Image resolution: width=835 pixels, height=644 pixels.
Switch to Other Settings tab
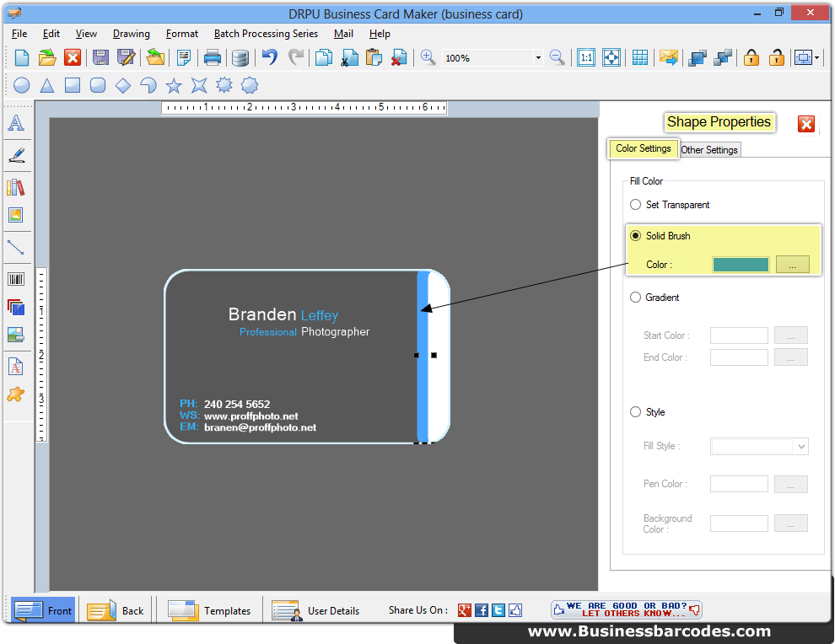click(709, 150)
